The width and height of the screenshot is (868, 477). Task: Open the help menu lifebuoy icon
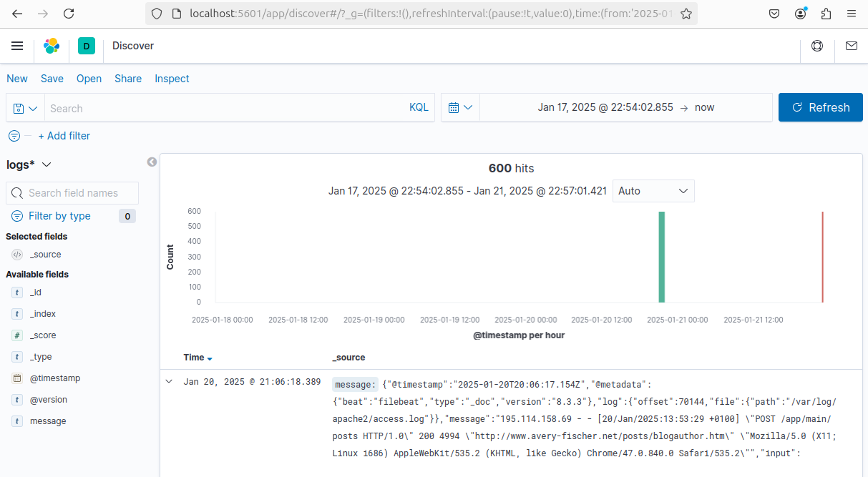pos(816,46)
